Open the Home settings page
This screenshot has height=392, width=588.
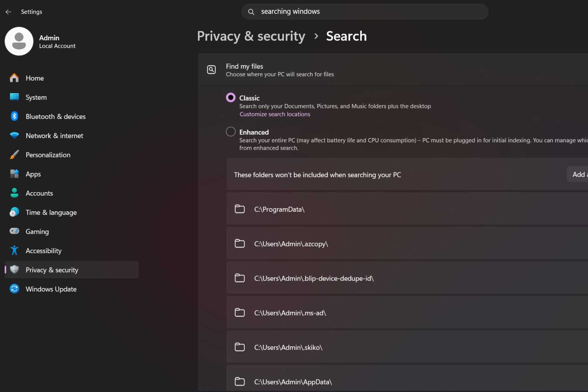point(71,78)
